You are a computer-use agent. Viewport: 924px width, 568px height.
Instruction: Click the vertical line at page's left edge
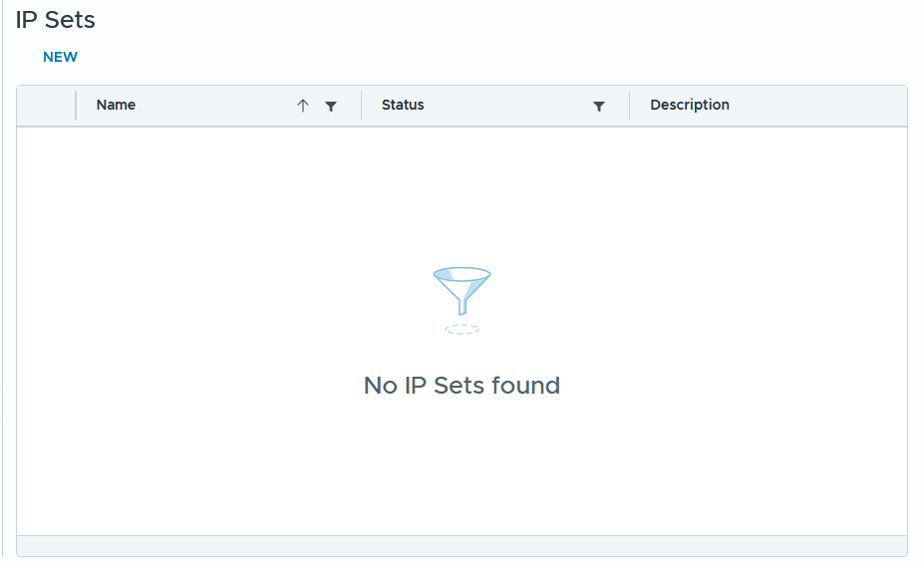[x=2, y=278]
